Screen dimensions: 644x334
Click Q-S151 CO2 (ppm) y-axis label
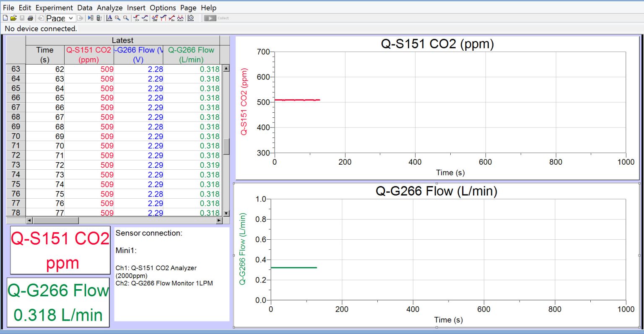coord(244,101)
